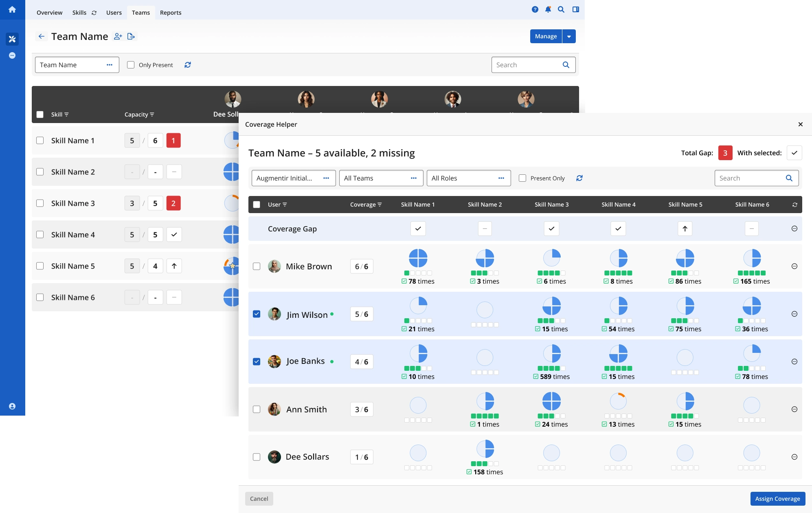Expand the All Teams dropdown
This screenshot has width=812, height=513.
[x=381, y=178]
